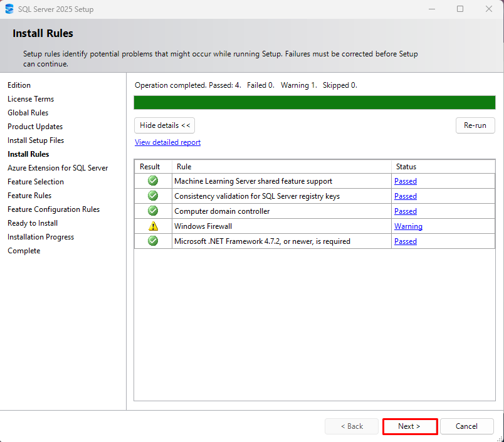Select the Edition step in sidebar
Viewport: 504px width, 442px height.
pos(19,85)
